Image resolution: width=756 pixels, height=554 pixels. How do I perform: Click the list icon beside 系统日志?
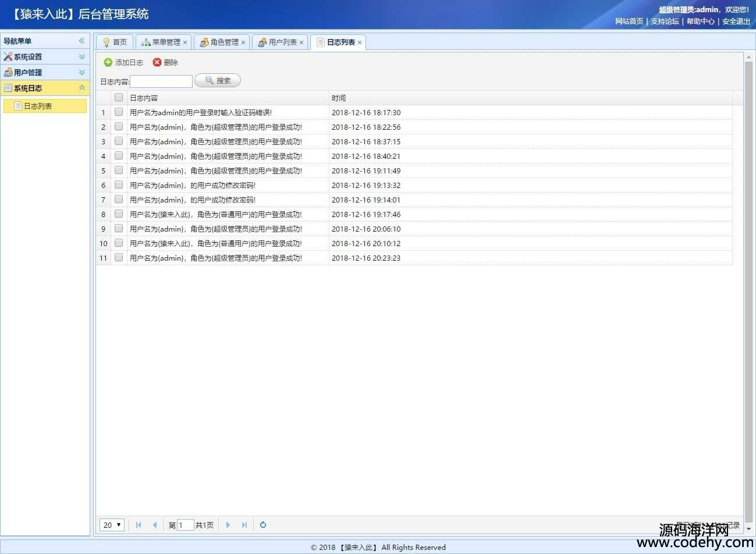[x=8, y=88]
